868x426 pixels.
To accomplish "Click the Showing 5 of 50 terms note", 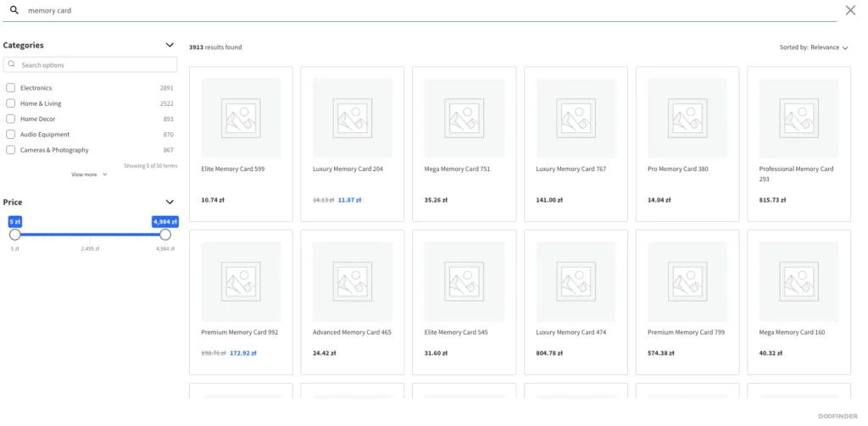I will tap(151, 166).
